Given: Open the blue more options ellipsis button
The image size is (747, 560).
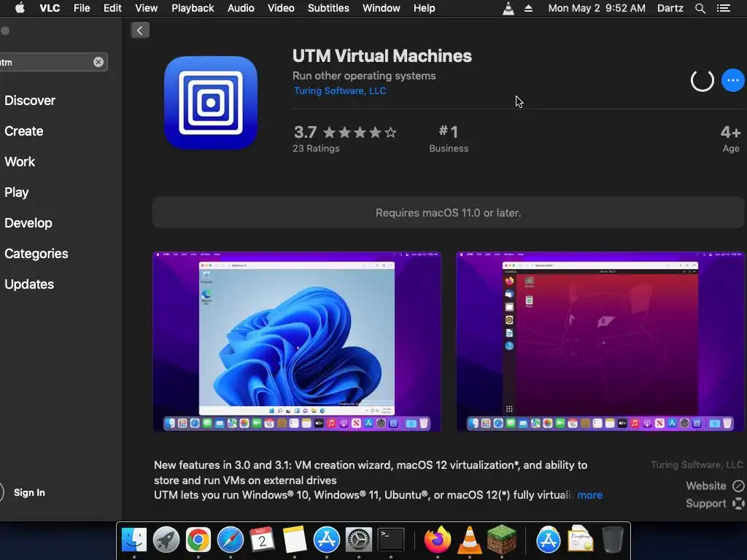Looking at the screenshot, I should pyautogui.click(x=732, y=80).
